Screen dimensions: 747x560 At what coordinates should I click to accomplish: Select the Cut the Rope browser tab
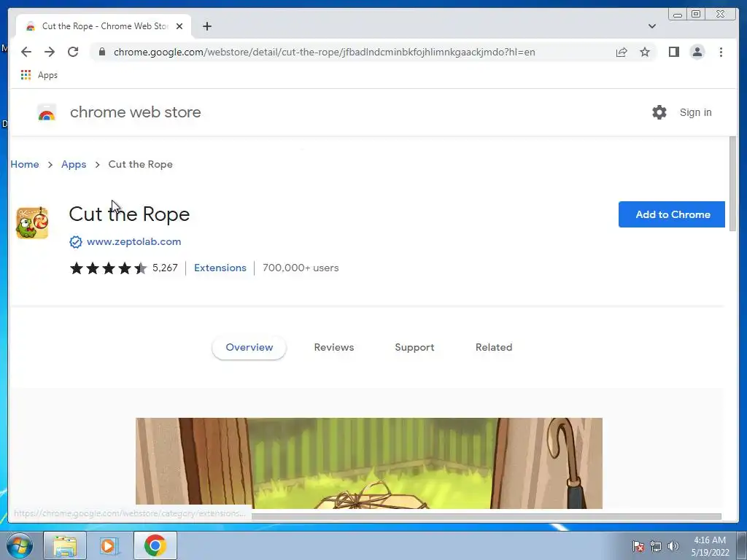pos(104,26)
